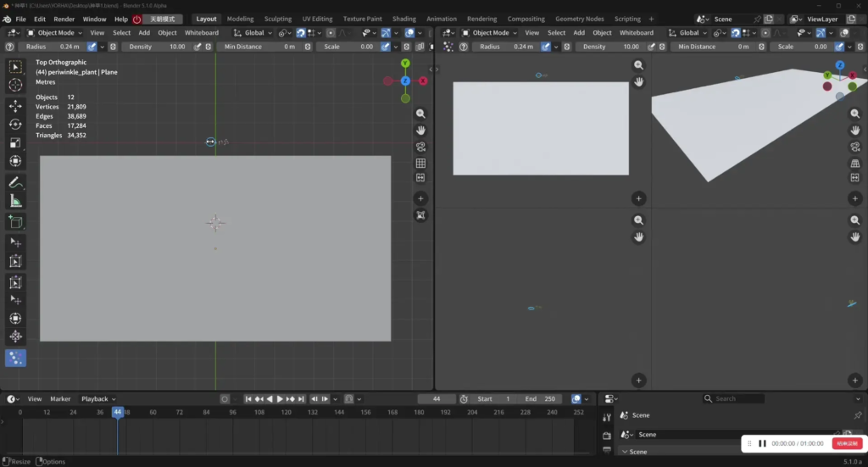Jump to timeline end frame
868x467 pixels.
coord(301,399)
